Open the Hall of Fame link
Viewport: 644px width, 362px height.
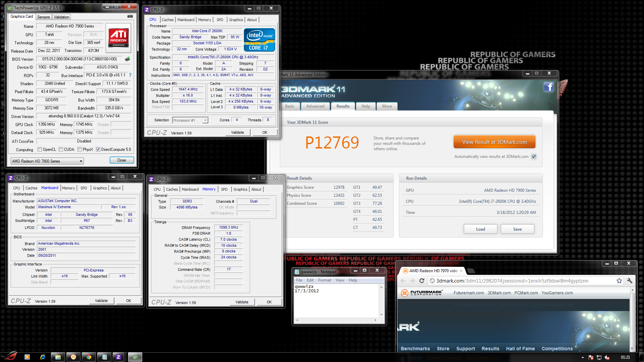[520, 349]
